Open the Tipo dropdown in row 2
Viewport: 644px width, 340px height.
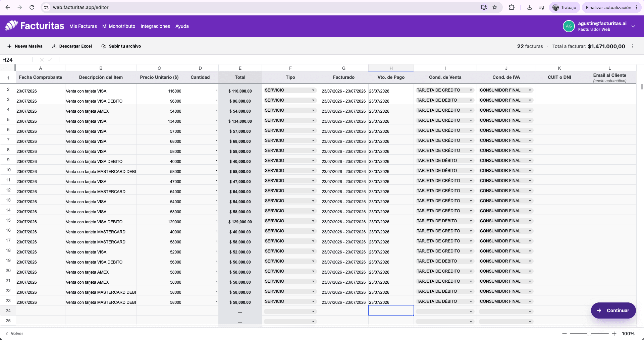point(290,90)
